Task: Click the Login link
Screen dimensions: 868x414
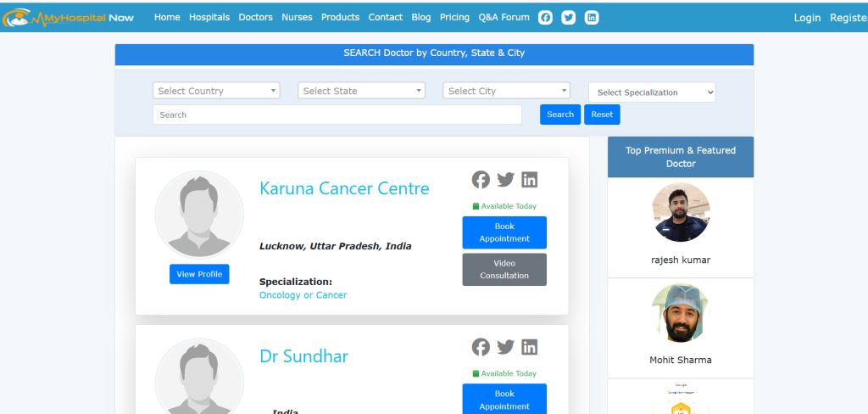Action: click(x=807, y=18)
